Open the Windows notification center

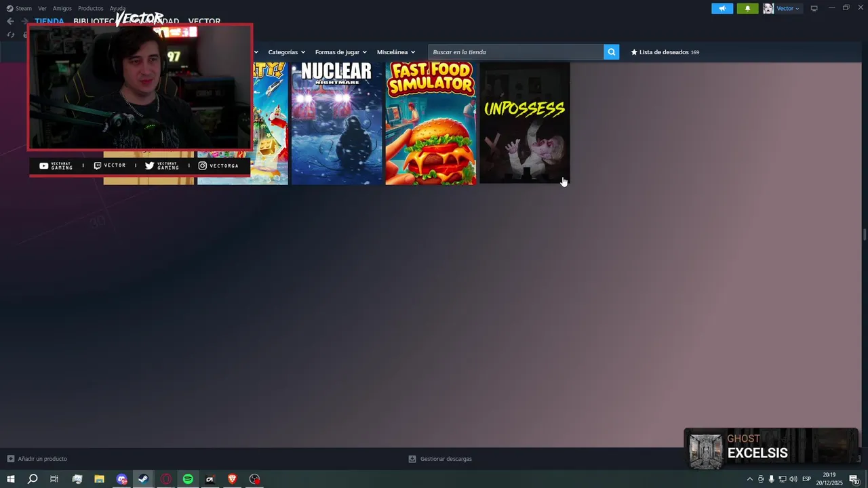854,479
